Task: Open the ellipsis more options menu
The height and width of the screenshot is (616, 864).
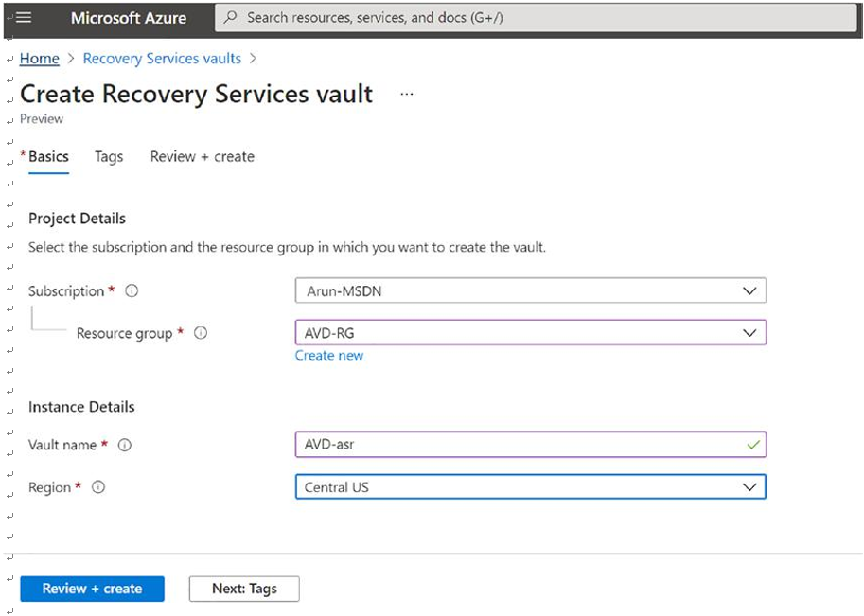Action: coord(407,95)
